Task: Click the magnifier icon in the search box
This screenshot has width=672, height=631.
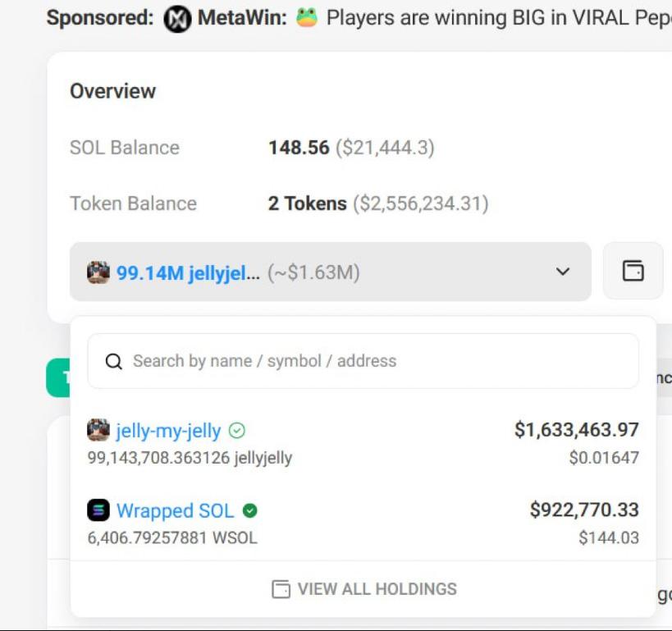Action: click(x=114, y=361)
